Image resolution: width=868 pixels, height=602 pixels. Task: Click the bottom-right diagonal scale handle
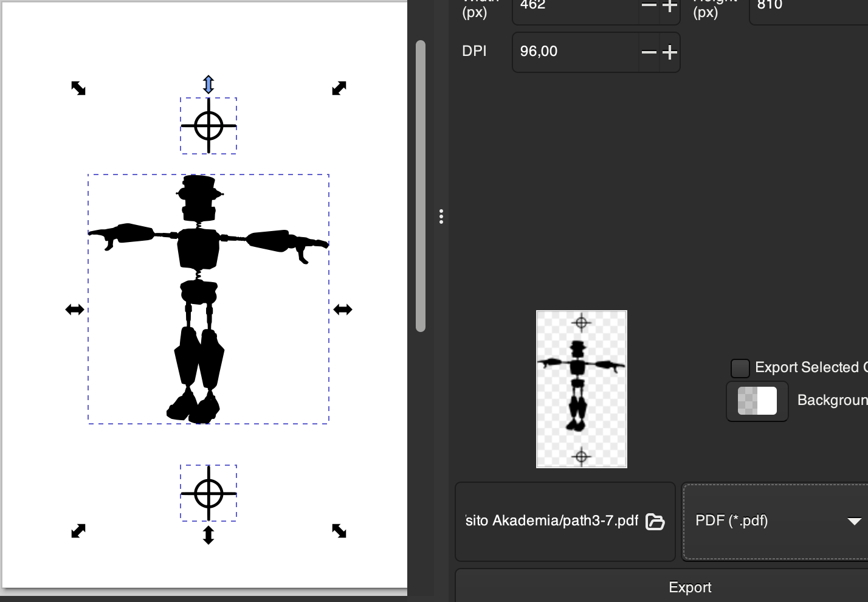[339, 531]
